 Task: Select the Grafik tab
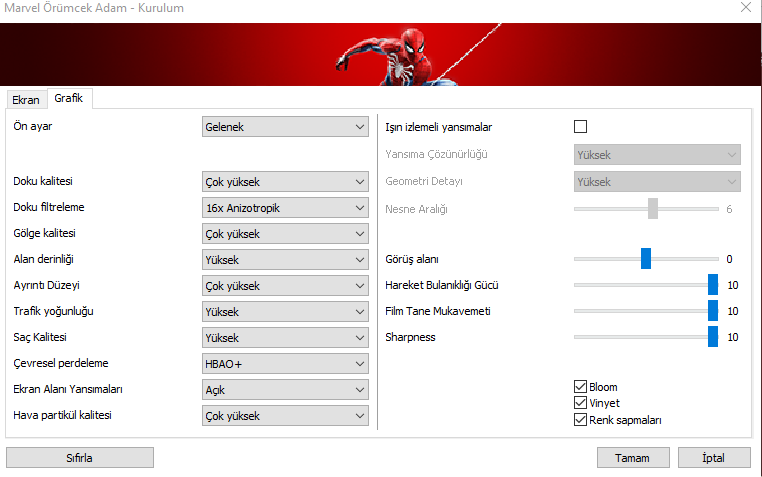[69, 98]
